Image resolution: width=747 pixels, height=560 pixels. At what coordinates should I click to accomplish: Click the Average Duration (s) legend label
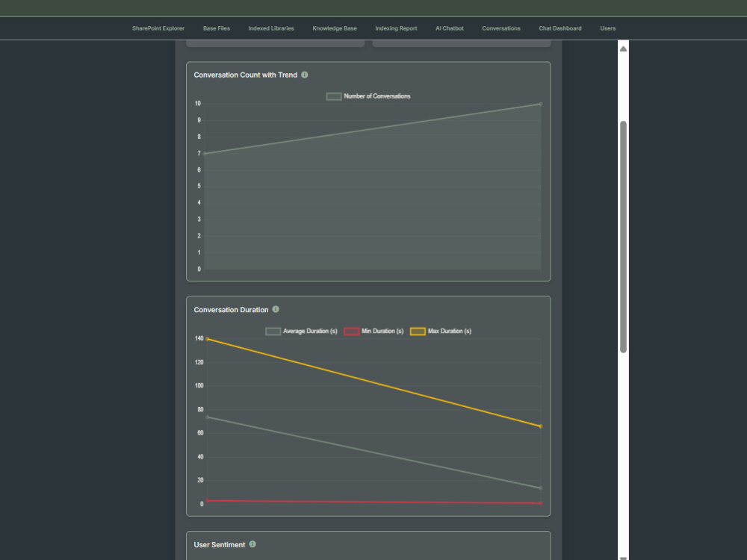pyautogui.click(x=310, y=331)
